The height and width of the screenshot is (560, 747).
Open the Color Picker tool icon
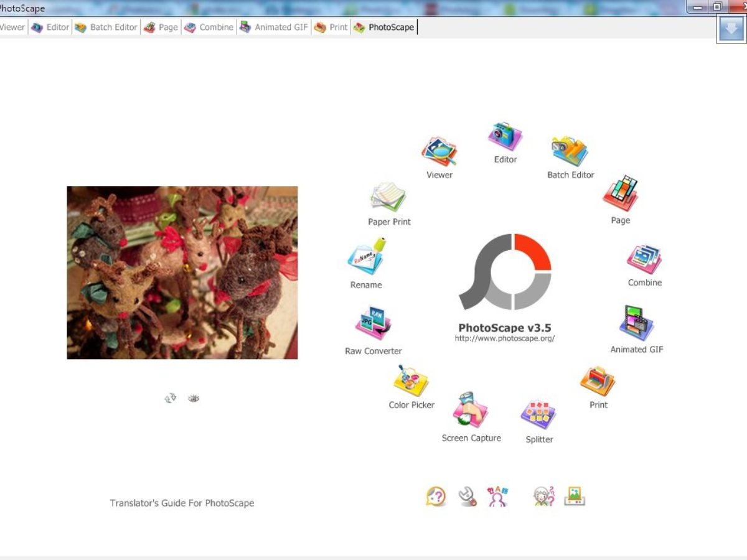tap(411, 380)
